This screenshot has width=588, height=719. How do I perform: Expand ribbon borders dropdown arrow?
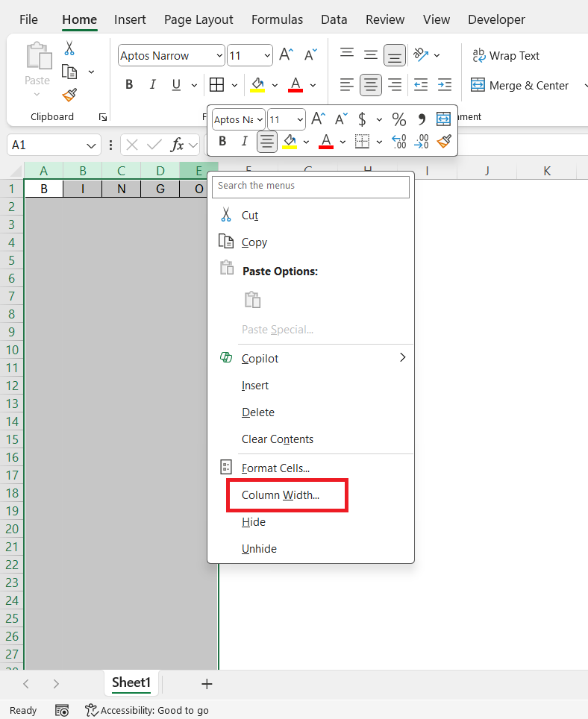(x=234, y=85)
